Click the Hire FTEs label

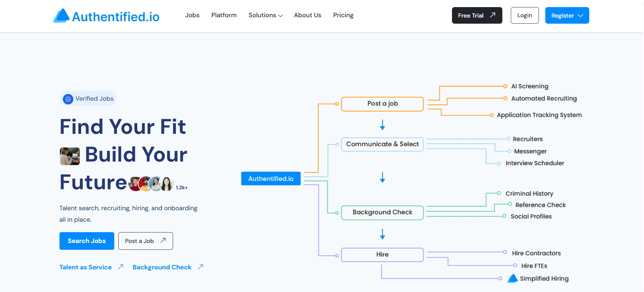[534, 266]
